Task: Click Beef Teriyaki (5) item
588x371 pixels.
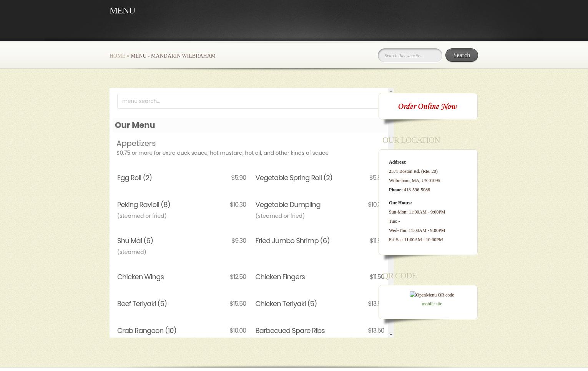Action: coord(142,304)
